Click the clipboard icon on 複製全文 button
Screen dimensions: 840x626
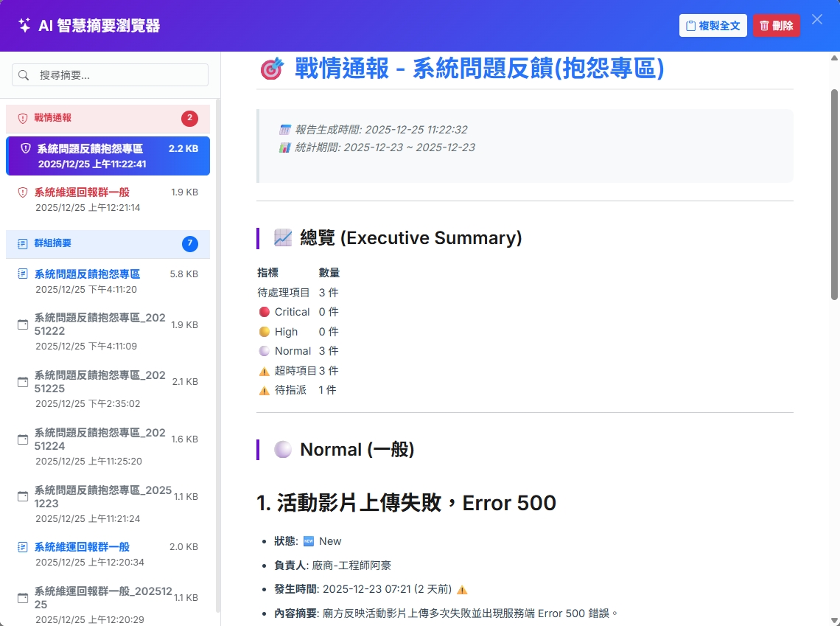pyautogui.click(x=692, y=25)
